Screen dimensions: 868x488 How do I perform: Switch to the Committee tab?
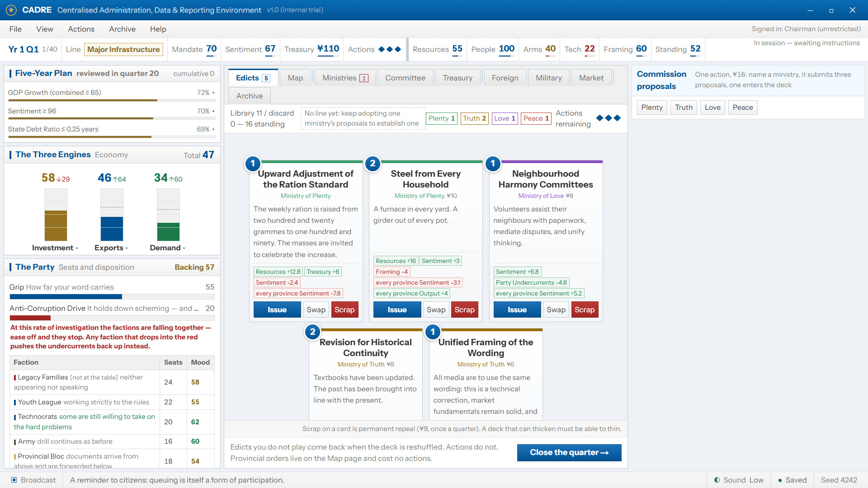405,78
